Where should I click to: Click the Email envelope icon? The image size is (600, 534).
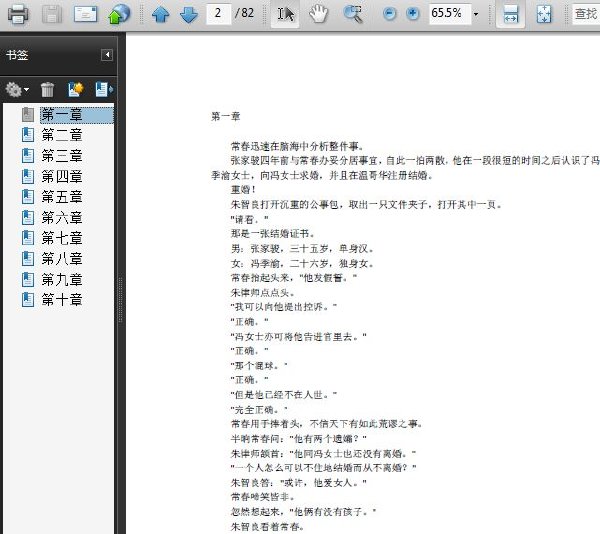85,14
